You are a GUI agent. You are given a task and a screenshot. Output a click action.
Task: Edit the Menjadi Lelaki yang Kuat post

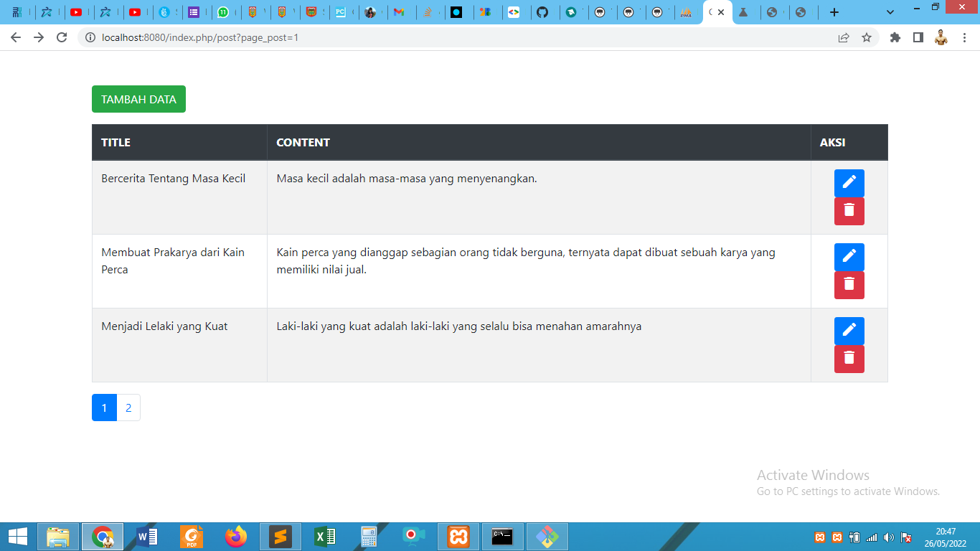849,331
